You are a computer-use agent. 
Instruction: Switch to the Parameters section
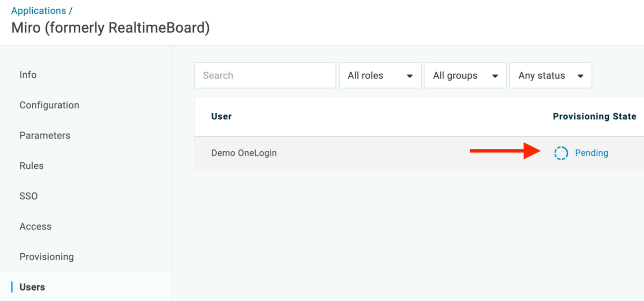[45, 135]
